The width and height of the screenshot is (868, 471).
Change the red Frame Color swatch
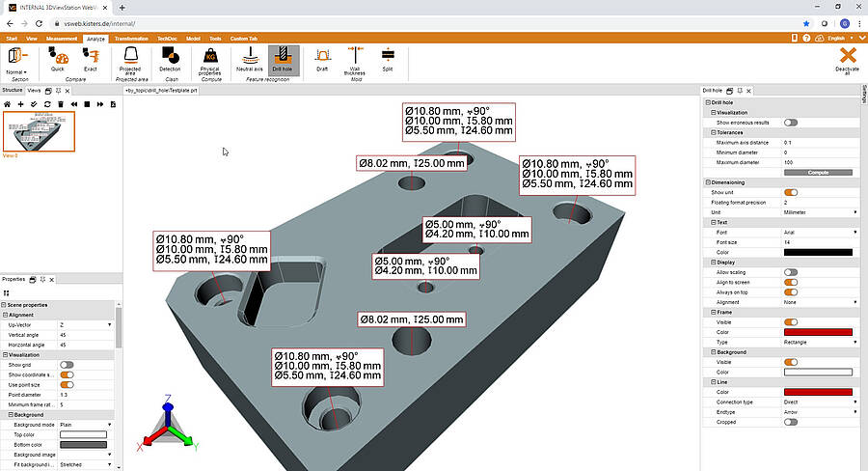pyautogui.click(x=818, y=332)
